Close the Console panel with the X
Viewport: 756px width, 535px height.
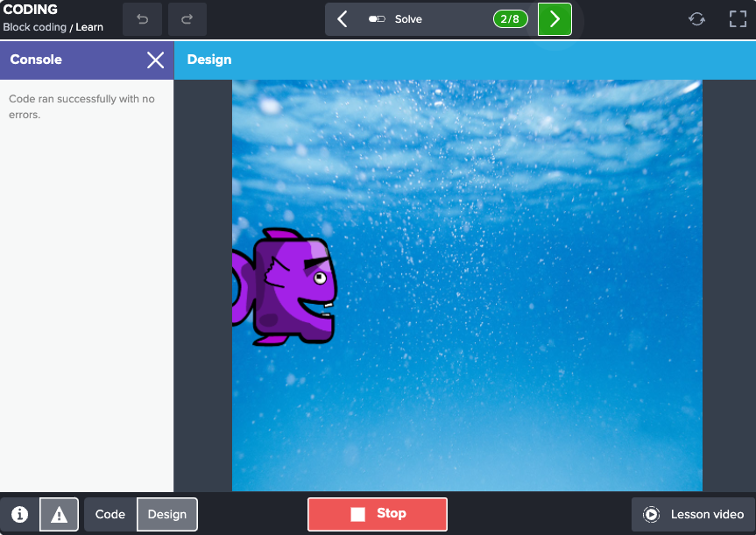click(x=155, y=60)
